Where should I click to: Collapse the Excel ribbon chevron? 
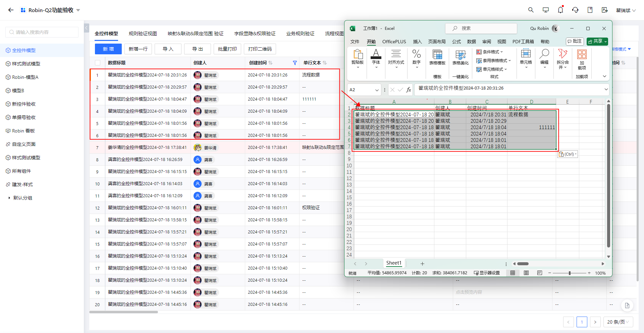[604, 76]
